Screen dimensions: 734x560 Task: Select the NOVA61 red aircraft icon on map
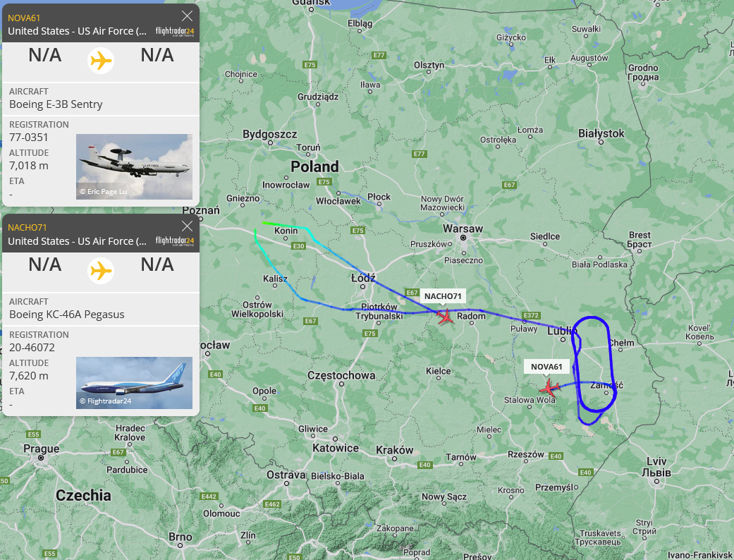coord(549,388)
